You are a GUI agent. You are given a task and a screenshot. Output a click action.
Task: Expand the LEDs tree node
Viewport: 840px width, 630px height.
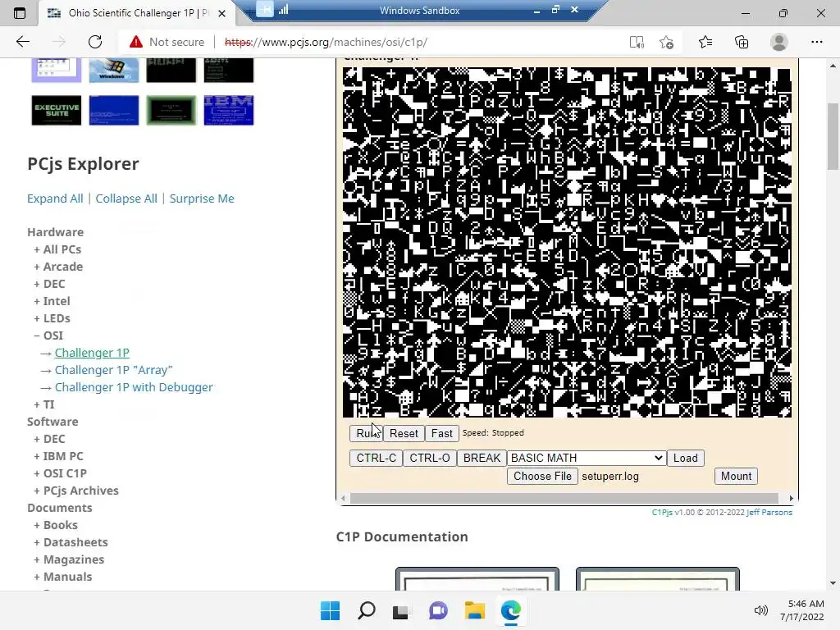coord(52,318)
